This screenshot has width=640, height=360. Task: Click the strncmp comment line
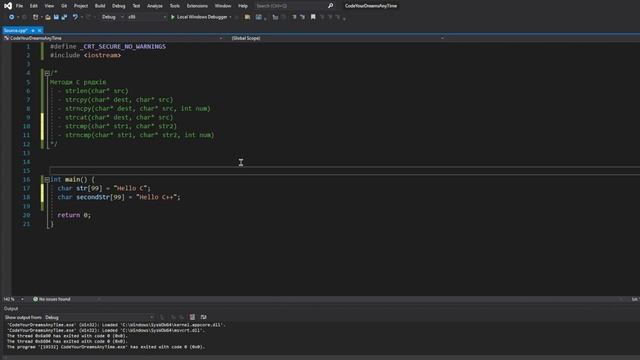point(139,135)
